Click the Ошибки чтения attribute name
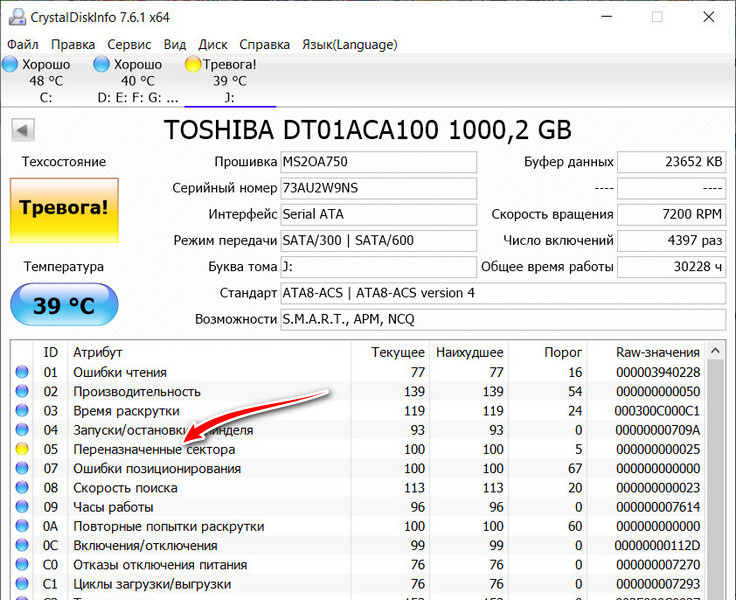The image size is (736, 600). click(x=120, y=372)
